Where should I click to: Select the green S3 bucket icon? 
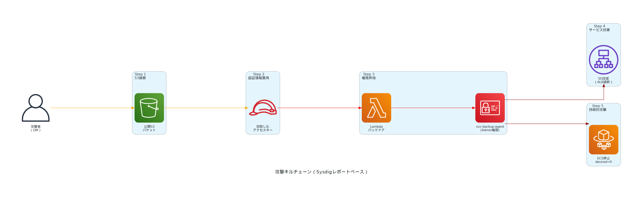pyautogui.click(x=149, y=108)
